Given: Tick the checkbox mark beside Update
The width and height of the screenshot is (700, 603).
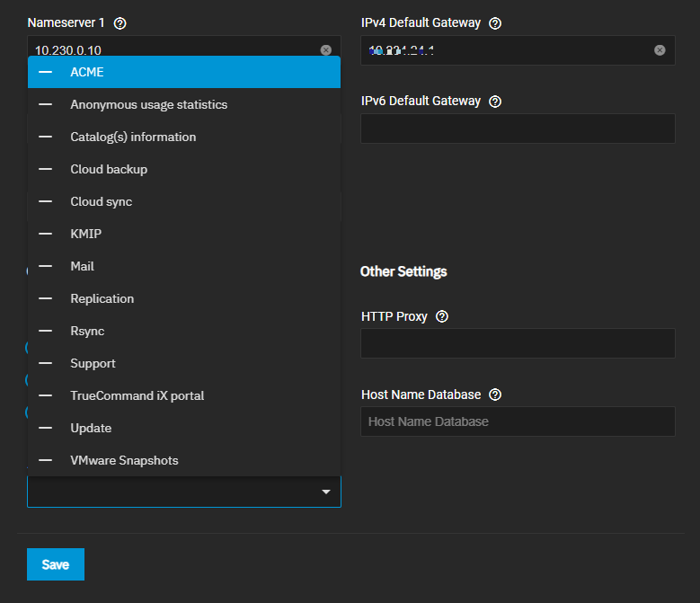Looking at the screenshot, I should pyautogui.click(x=45, y=429).
